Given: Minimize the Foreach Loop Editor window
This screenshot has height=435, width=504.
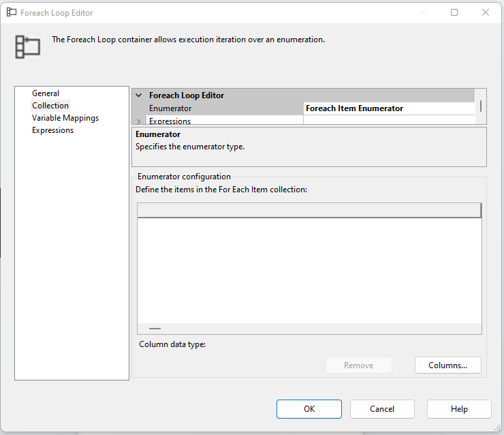Looking at the screenshot, I should pyautogui.click(x=423, y=12).
